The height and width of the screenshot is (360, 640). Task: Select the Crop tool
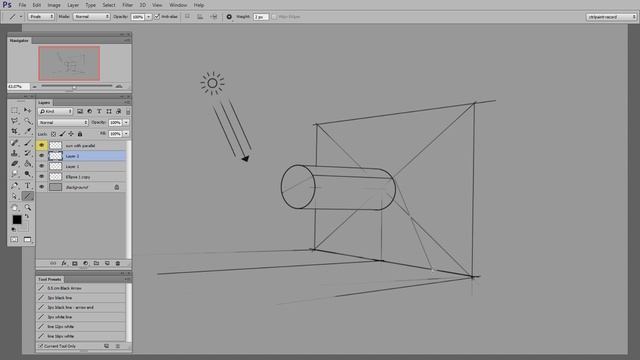15,131
